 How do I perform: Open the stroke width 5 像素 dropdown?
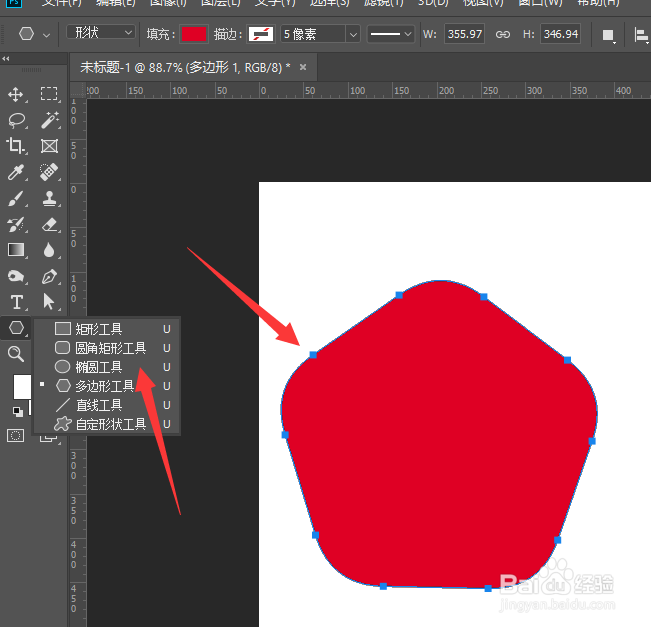353,34
